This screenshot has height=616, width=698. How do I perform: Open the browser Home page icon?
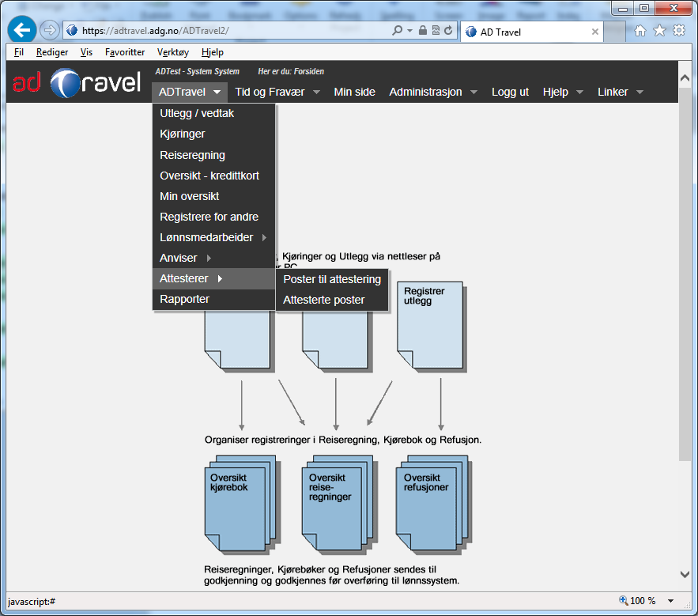pyautogui.click(x=640, y=31)
